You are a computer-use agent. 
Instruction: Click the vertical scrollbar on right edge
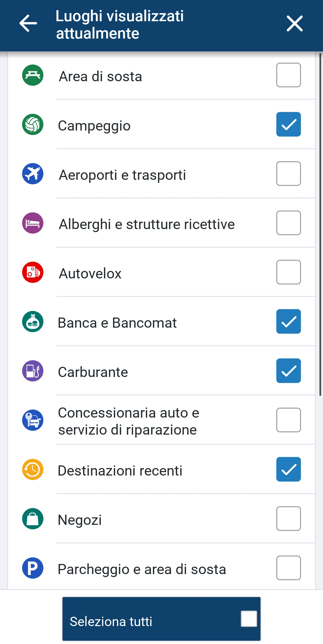tap(320, 224)
